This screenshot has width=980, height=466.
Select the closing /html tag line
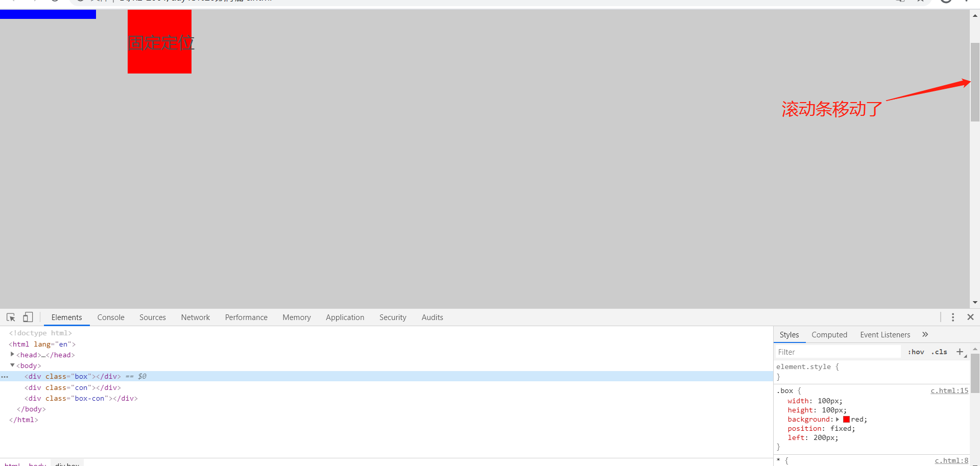tap(23, 420)
